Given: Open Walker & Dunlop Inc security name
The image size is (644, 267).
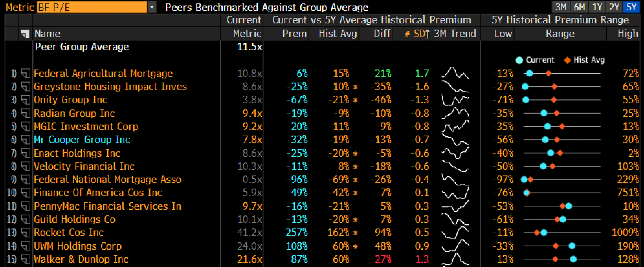Looking at the screenshot, I should (81, 259).
